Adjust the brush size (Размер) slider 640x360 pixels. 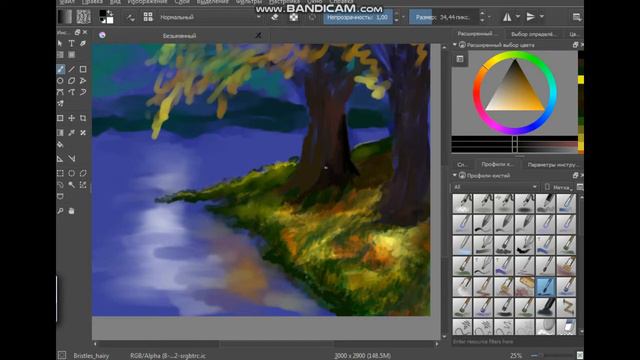point(444,17)
